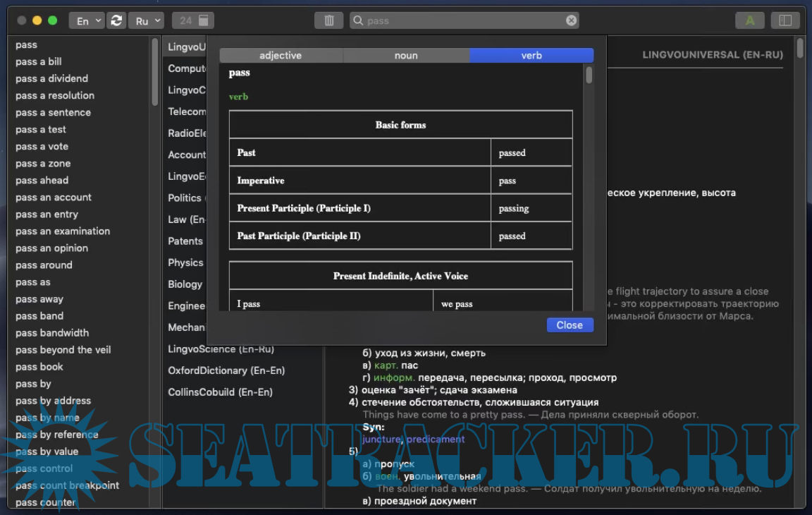This screenshot has width=812, height=515.
Task: Follow the predicament synonym link
Action: [436, 439]
